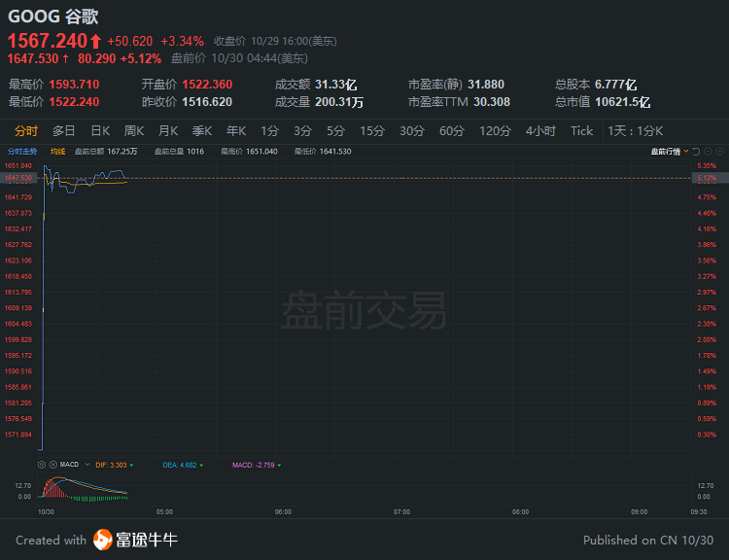Click green triangle next to DIF value
This screenshot has width=729, height=560.
[131, 465]
